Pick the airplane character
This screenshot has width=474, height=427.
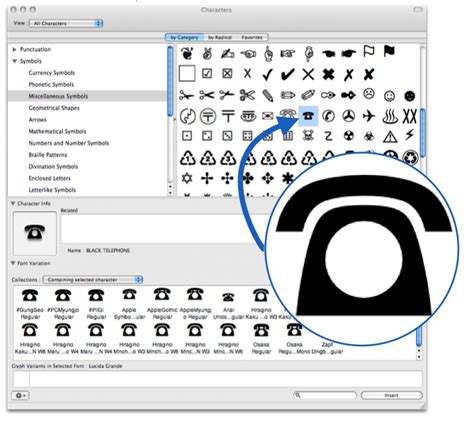coord(369,116)
